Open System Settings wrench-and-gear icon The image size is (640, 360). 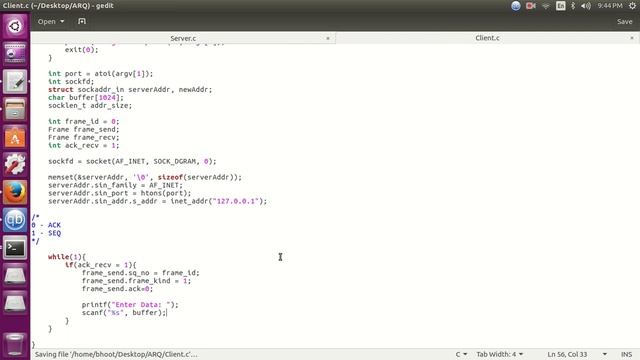(15, 165)
